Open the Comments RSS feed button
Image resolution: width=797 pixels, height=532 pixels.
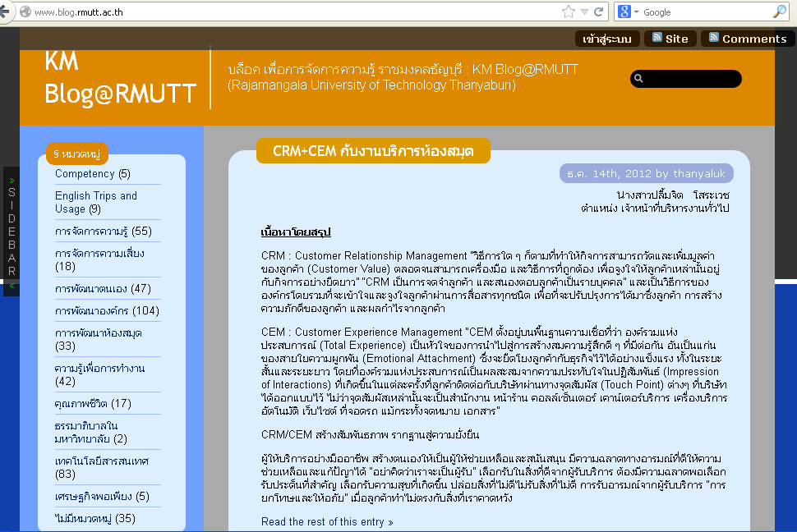coord(748,39)
